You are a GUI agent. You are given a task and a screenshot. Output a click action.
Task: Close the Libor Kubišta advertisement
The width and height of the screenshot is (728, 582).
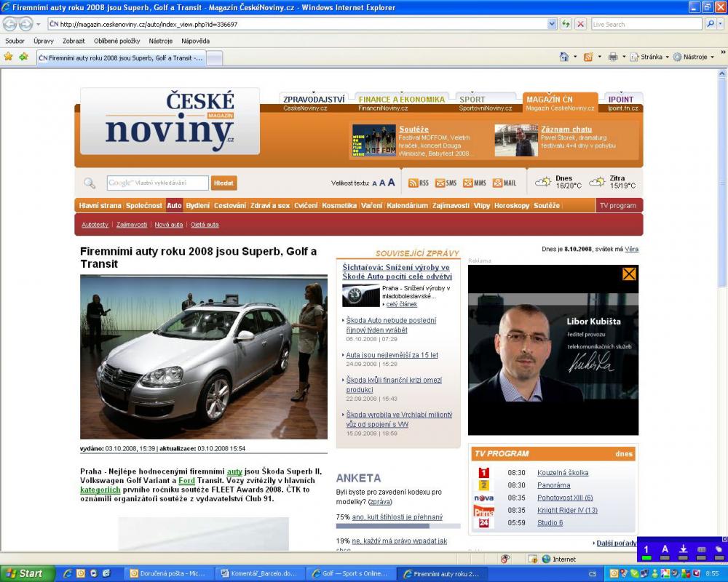629,274
